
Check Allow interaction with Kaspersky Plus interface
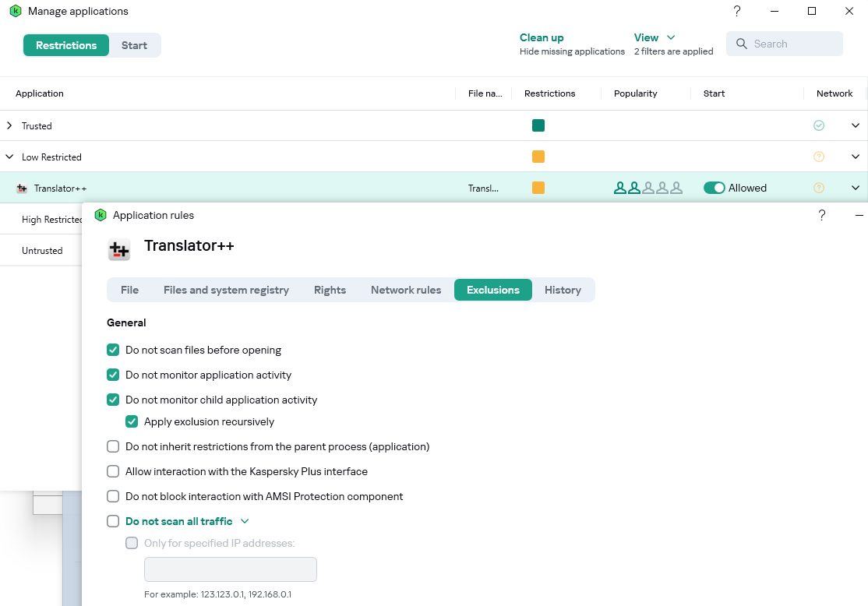pyautogui.click(x=113, y=471)
